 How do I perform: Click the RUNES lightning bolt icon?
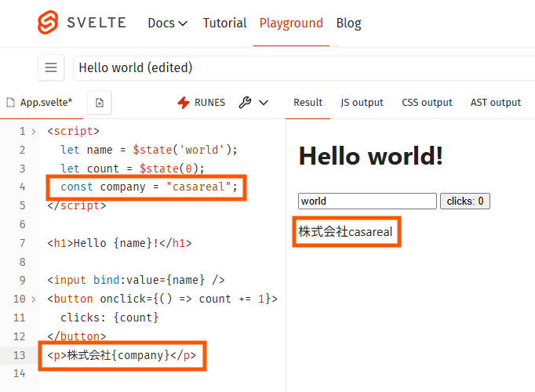coord(184,103)
